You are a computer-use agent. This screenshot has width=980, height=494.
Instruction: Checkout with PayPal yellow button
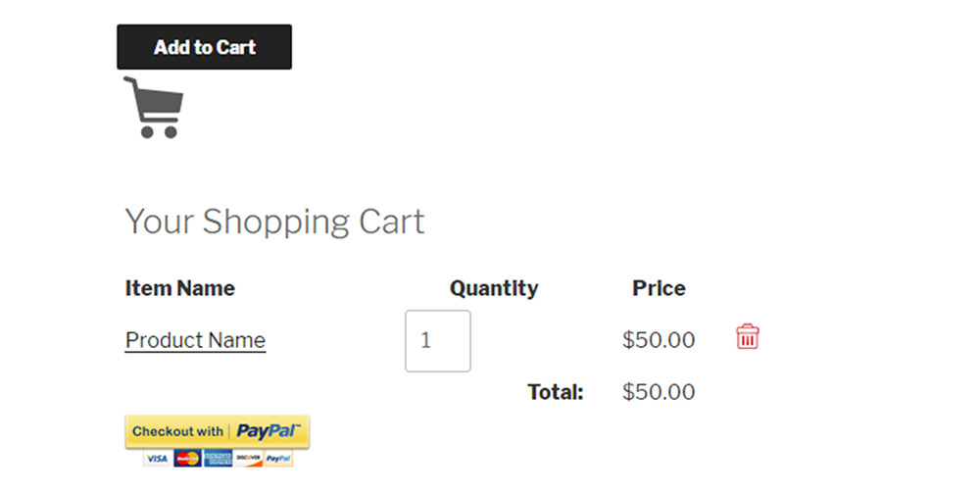coord(217,431)
